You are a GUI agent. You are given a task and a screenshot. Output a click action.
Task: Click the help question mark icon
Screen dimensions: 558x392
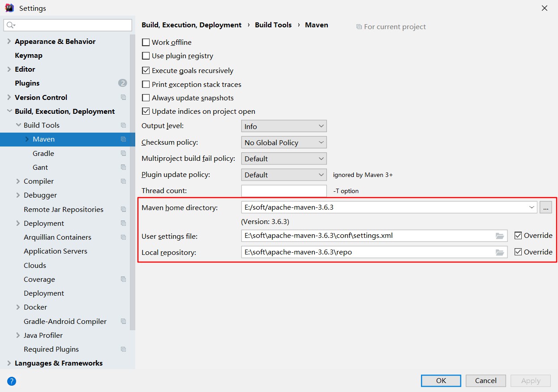(12, 381)
